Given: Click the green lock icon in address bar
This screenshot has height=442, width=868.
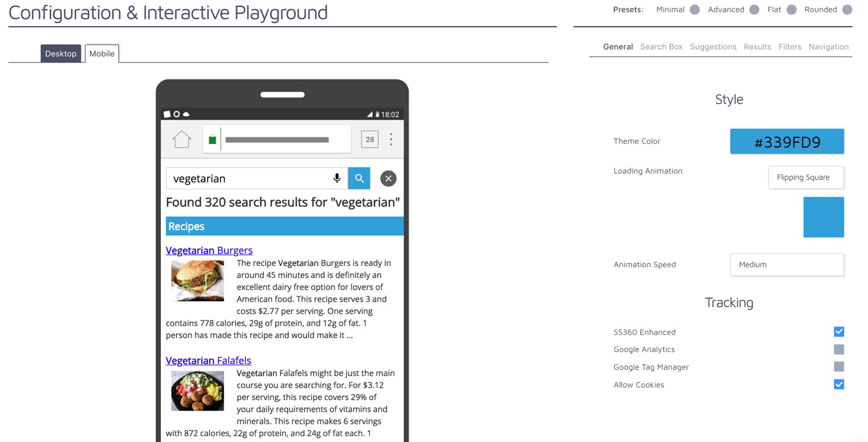Looking at the screenshot, I should [212, 138].
